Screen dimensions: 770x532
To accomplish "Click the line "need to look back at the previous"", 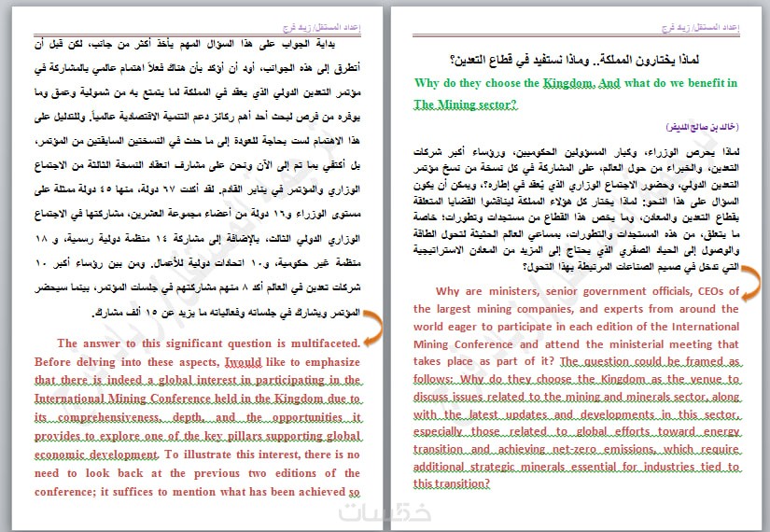I will pos(198,473).
